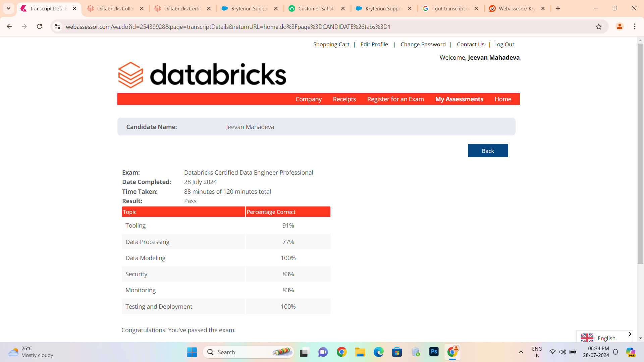Open weather widget showing 26°C
Viewport: 644px width, 362px height.
[31, 352]
